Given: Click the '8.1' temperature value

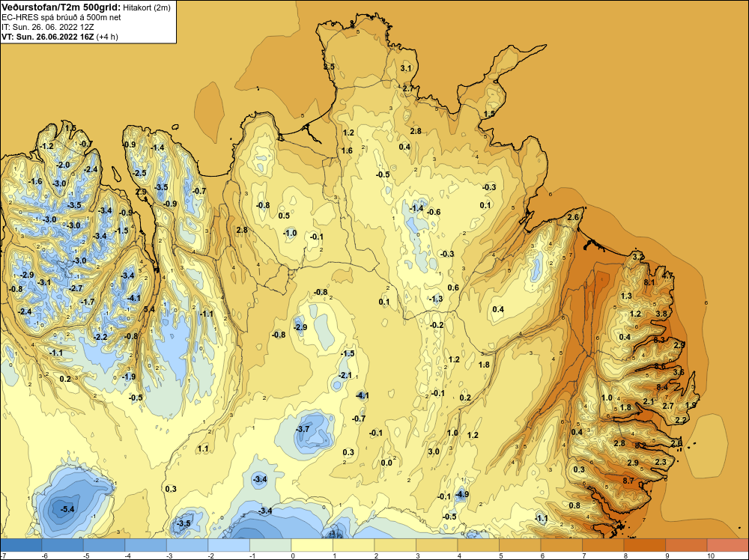Looking at the screenshot, I should (x=649, y=282).
